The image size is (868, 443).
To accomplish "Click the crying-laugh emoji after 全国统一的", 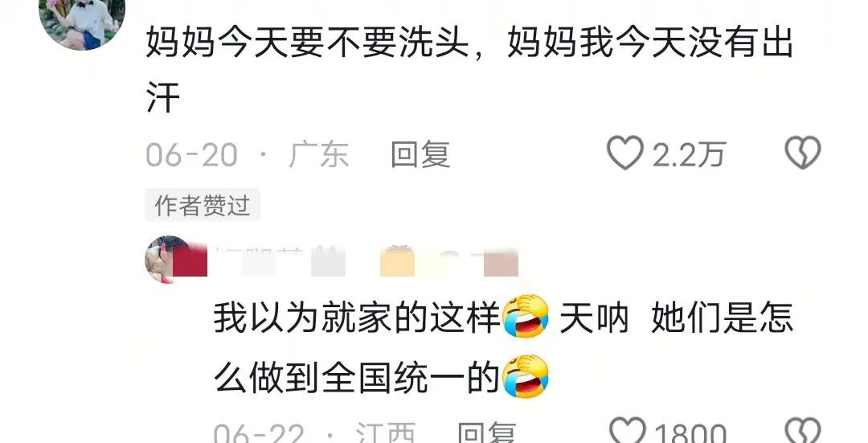I will click(x=526, y=377).
